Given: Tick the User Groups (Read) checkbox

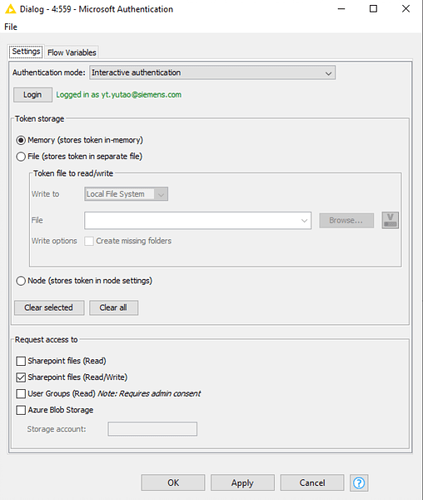Looking at the screenshot, I should point(21,394).
